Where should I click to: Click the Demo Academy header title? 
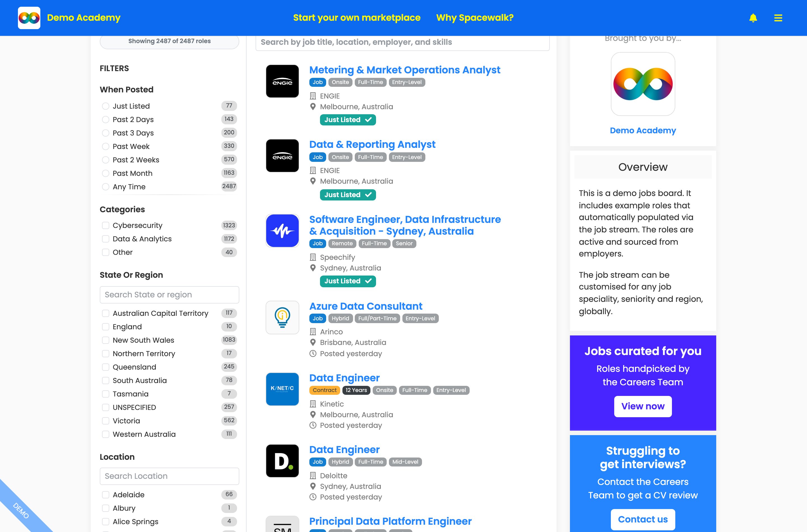tap(84, 18)
